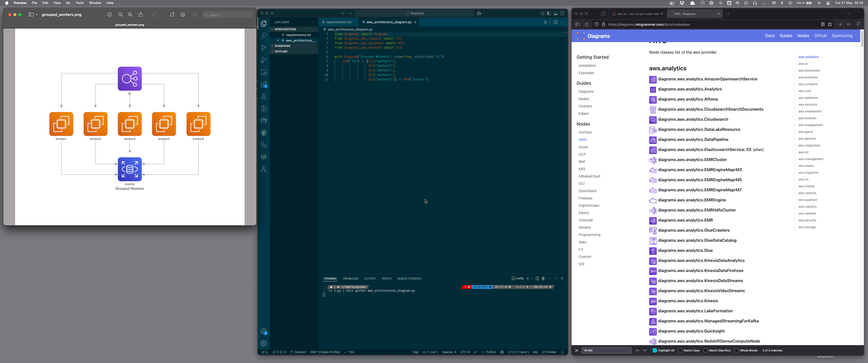The image size is (868, 363).
Task: Bookmark page with star in browser
Action: click(x=830, y=24)
